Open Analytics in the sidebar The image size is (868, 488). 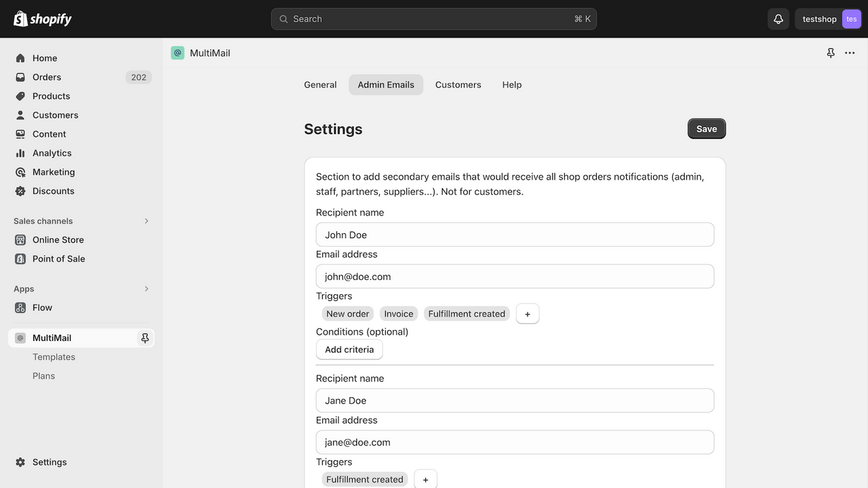(x=81, y=153)
